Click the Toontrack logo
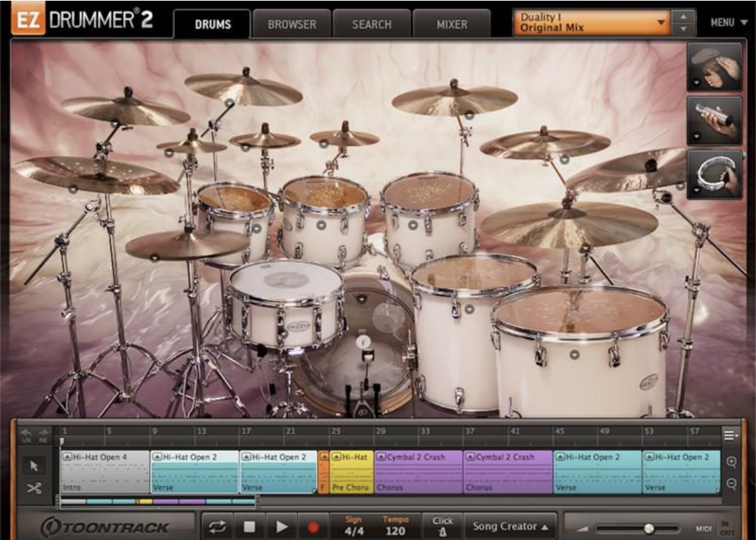The height and width of the screenshot is (540, 756). click(x=104, y=526)
